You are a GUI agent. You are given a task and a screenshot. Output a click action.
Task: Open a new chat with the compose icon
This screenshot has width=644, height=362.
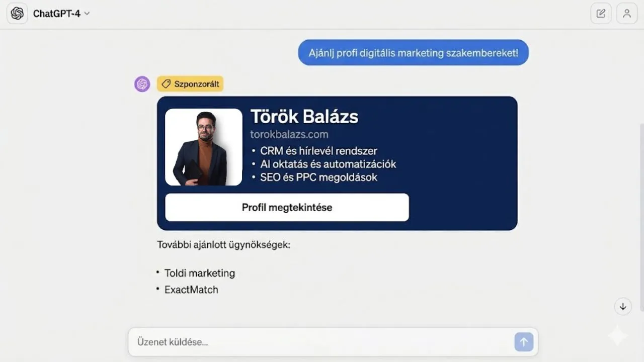pos(601,13)
